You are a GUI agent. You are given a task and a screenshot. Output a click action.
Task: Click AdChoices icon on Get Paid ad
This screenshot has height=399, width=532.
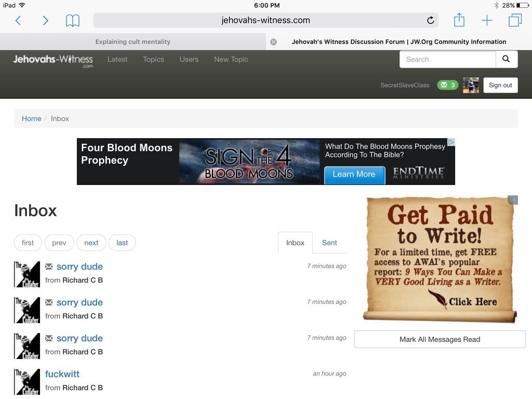[513, 200]
